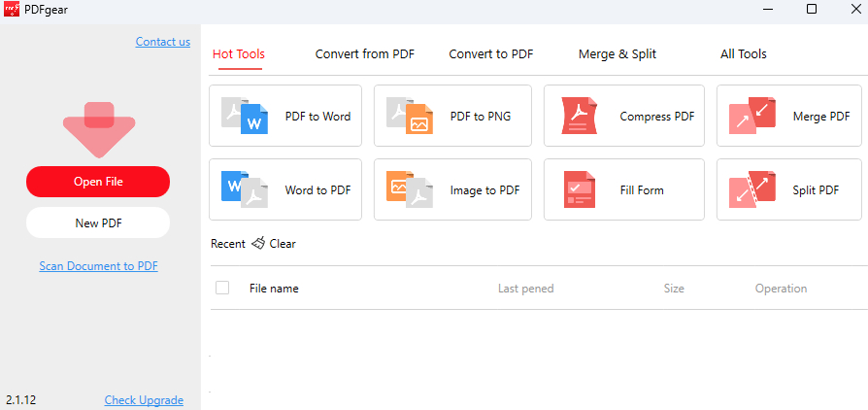Click the File name column header
This screenshot has width=868, height=410.
tap(274, 289)
